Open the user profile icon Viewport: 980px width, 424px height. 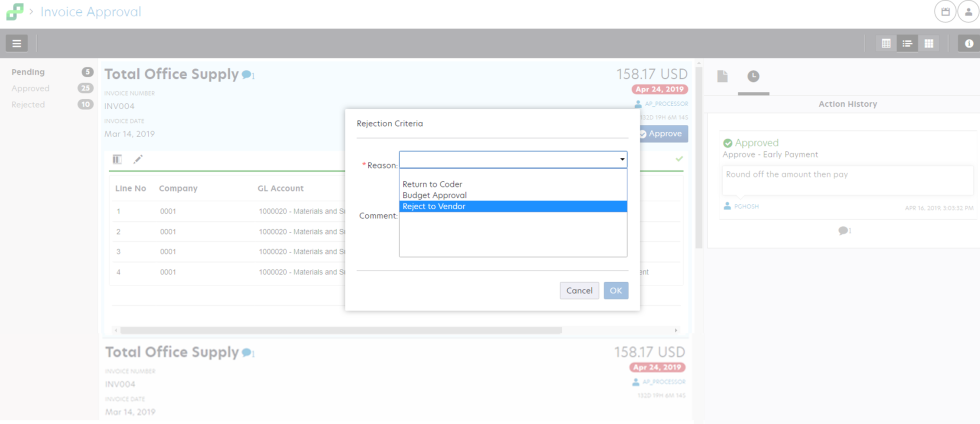pyautogui.click(x=967, y=12)
